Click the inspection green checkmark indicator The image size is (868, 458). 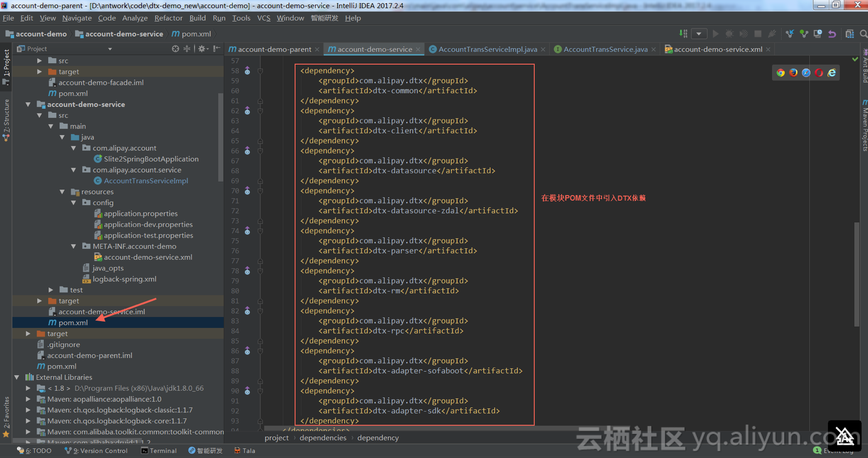pyautogui.click(x=855, y=59)
